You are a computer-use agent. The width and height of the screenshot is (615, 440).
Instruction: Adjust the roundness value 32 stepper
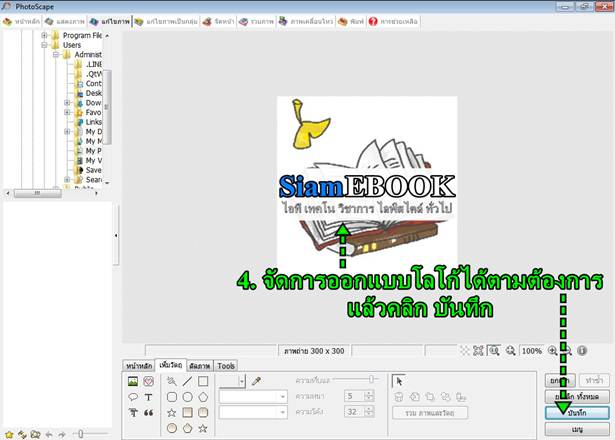[x=369, y=412]
